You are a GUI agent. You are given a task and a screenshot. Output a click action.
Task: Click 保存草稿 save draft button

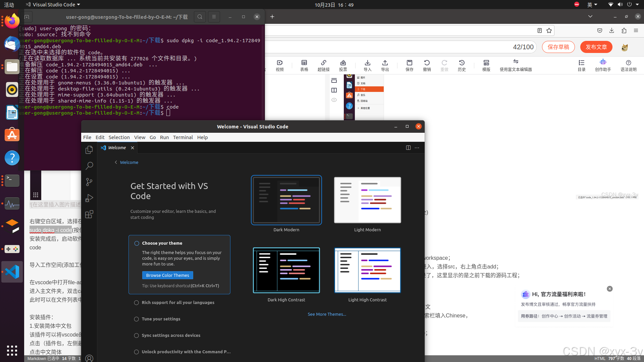click(558, 47)
